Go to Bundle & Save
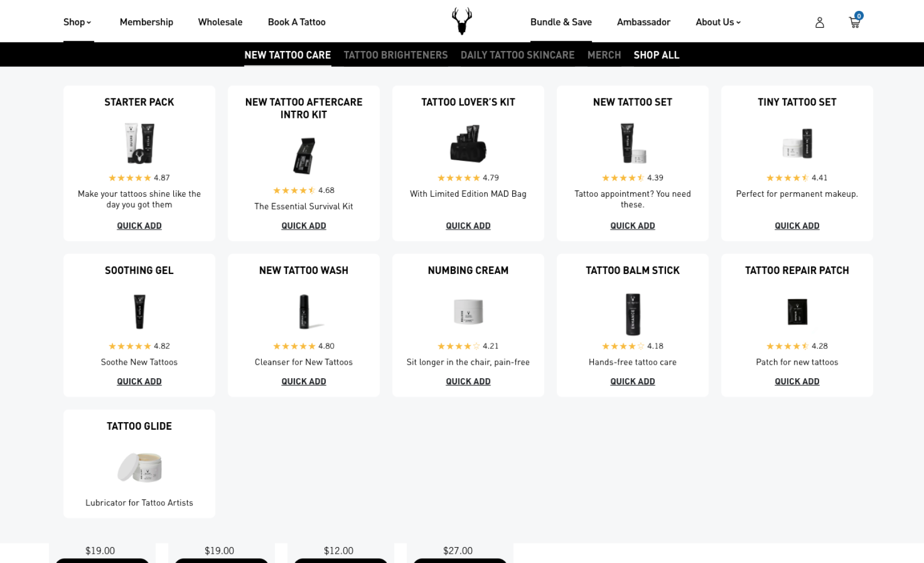The height and width of the screenshot is (563, 924). coord(561,22)
